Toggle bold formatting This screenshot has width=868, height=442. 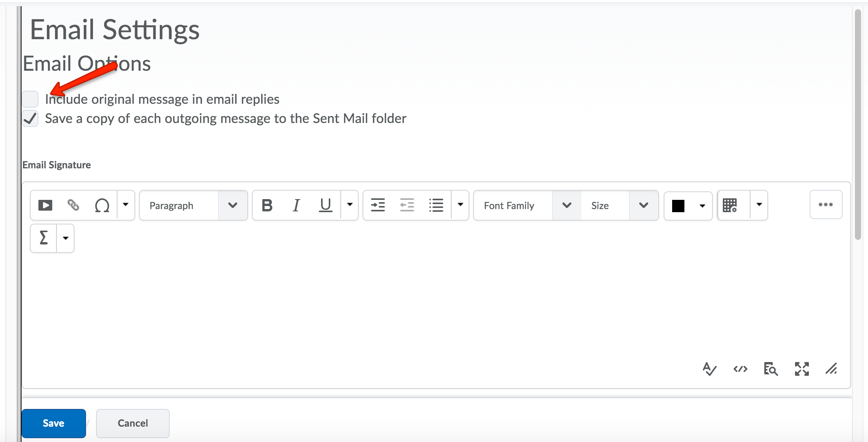point(267,205)
